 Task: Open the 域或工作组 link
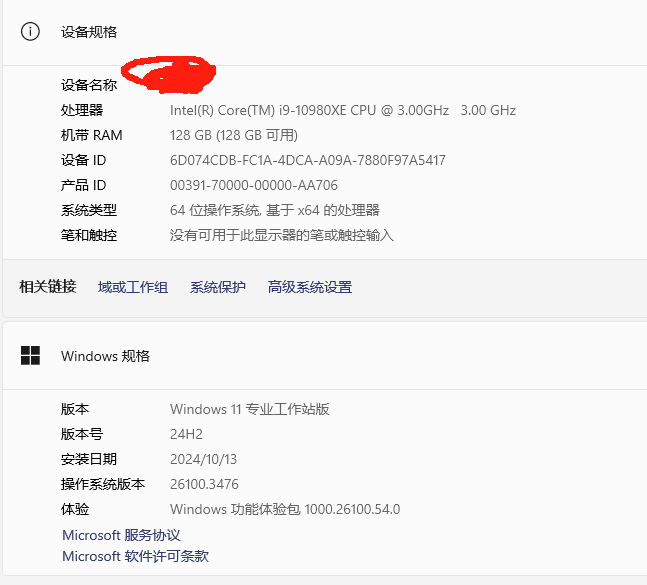pyautogui.click(x=132, y=287)
